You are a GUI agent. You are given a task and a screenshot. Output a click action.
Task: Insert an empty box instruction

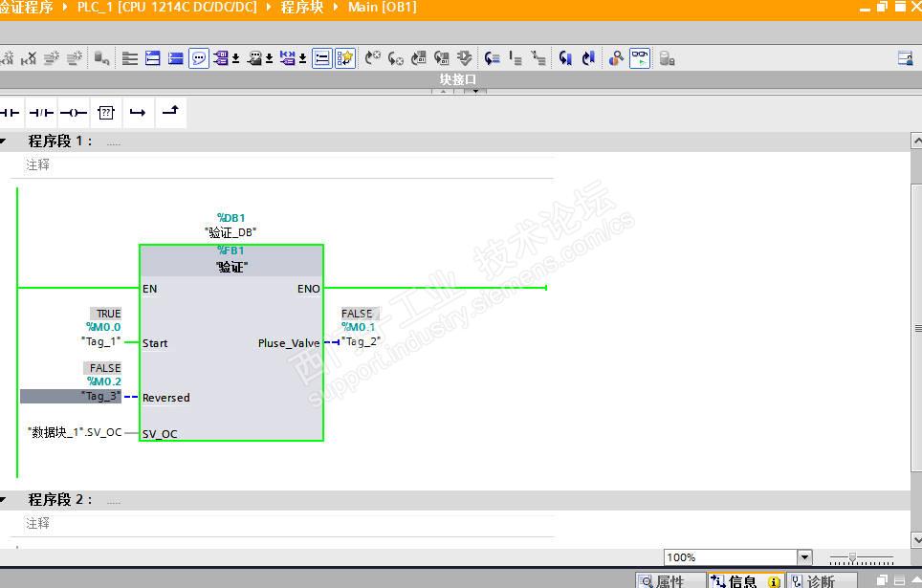tap(106, 112)
